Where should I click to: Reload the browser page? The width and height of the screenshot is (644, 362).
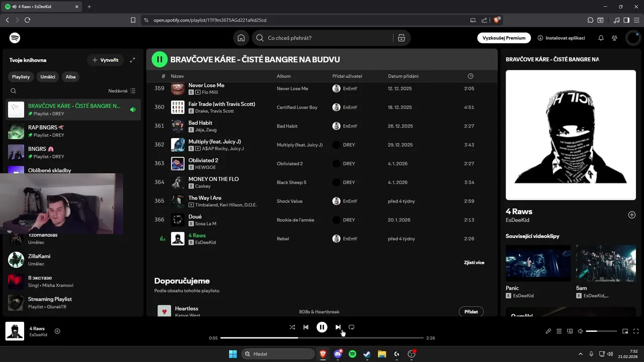(x=27, y=20)
